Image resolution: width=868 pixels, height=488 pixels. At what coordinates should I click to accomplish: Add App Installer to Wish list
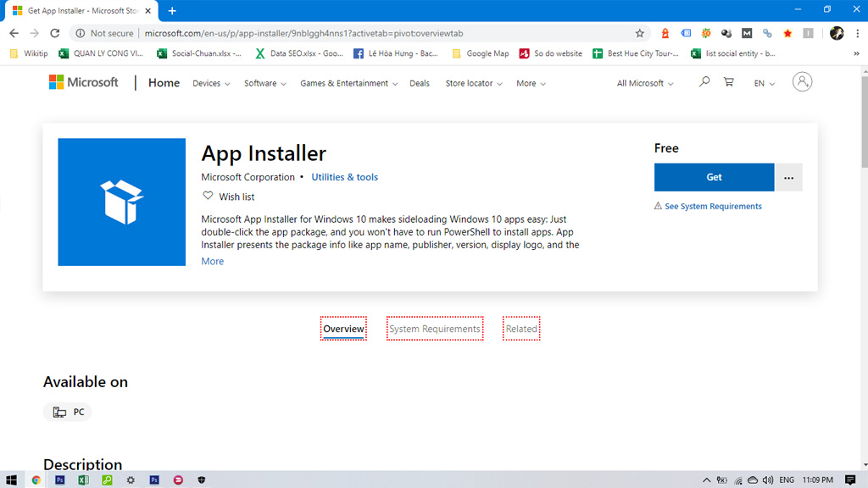pyautogui.click(x=228, y=197)
